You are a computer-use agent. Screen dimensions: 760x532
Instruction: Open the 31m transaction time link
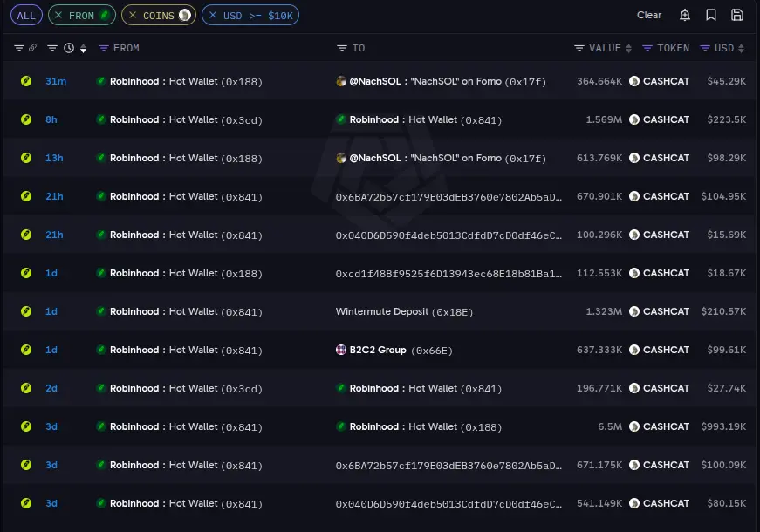(x=56, y=81)
